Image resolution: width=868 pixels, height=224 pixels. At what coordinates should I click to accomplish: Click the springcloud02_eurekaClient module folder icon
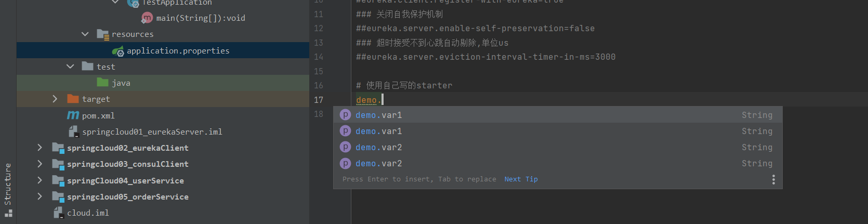point(58,148)
